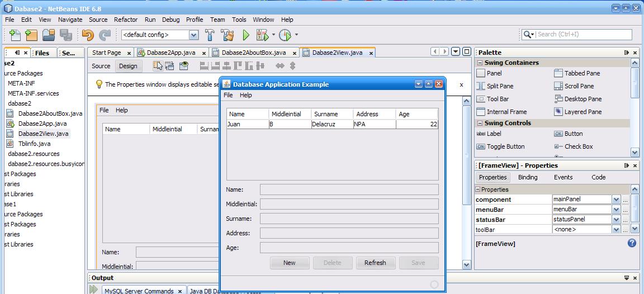Open the Binding properties tab

click(528, 177)
